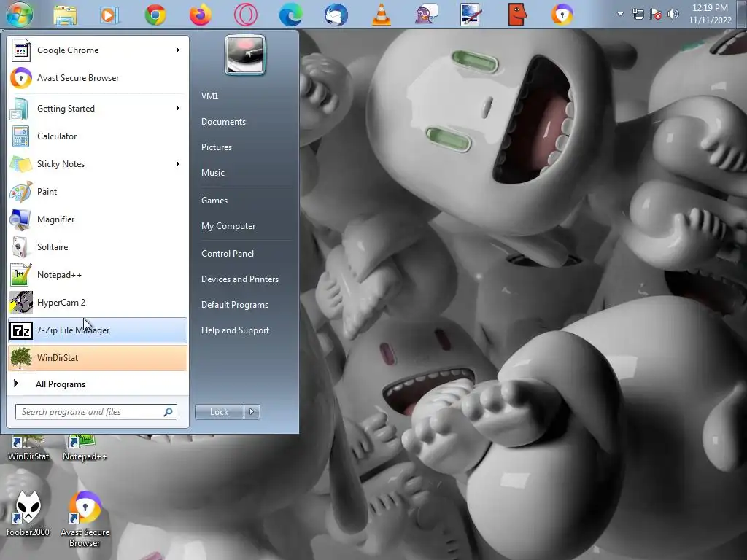Launch Calculator from Start menu
The image size is (747, 560).
pyautogui.click(x=98, y=136)
